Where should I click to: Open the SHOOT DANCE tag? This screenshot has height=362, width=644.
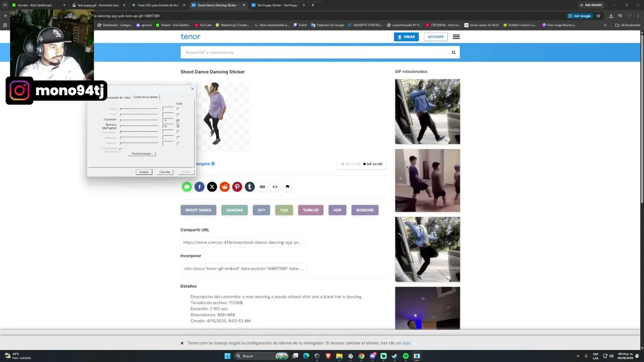pyautogui.click(x=198, y=210)
